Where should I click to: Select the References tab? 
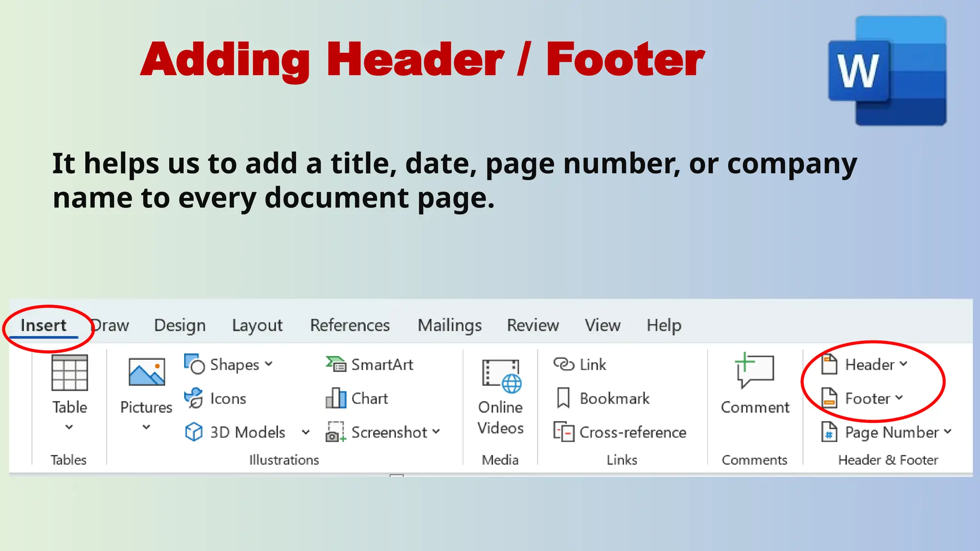[x=350, y=325]
